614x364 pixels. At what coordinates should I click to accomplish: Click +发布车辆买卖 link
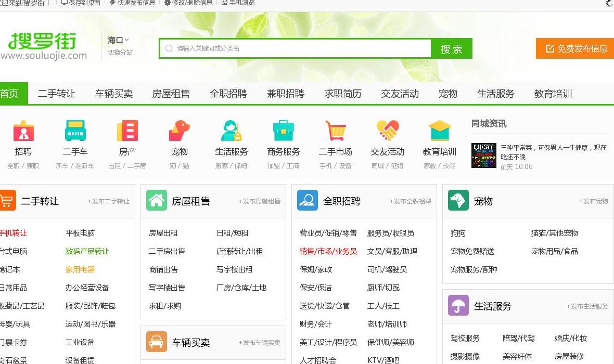259,343
